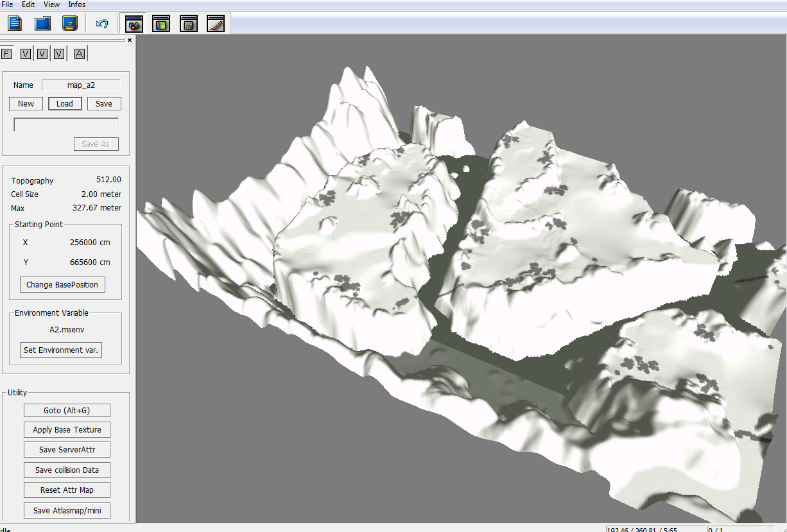Click the Topography value 512.00
This screenshot has height=532, width=787.
108,180
